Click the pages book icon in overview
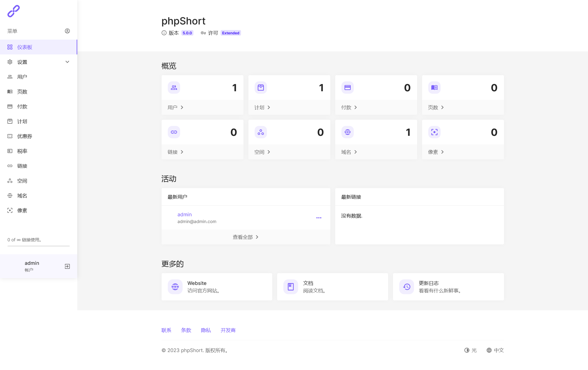 point(434,88)
